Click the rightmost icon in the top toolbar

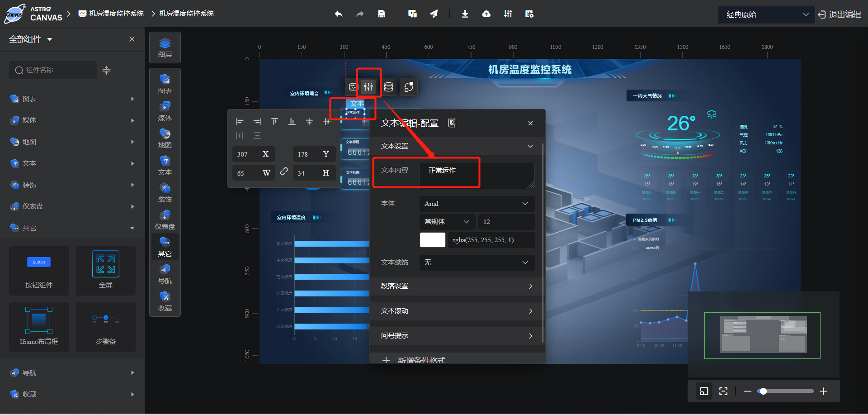tap(529, 14)
